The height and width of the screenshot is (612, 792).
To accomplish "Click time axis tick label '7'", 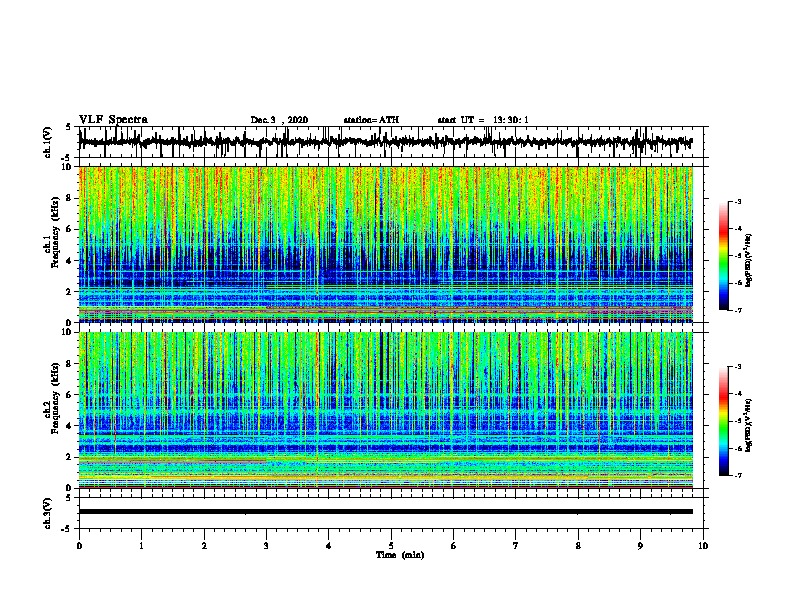I will pos(516,546).
